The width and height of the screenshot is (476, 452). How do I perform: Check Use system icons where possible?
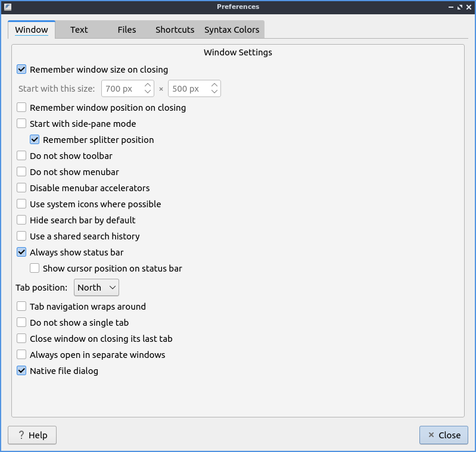[21, 204]
